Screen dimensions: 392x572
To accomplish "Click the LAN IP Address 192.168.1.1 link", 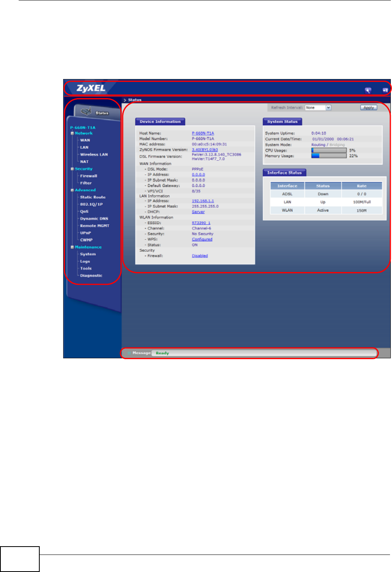I will click(203, 201).
